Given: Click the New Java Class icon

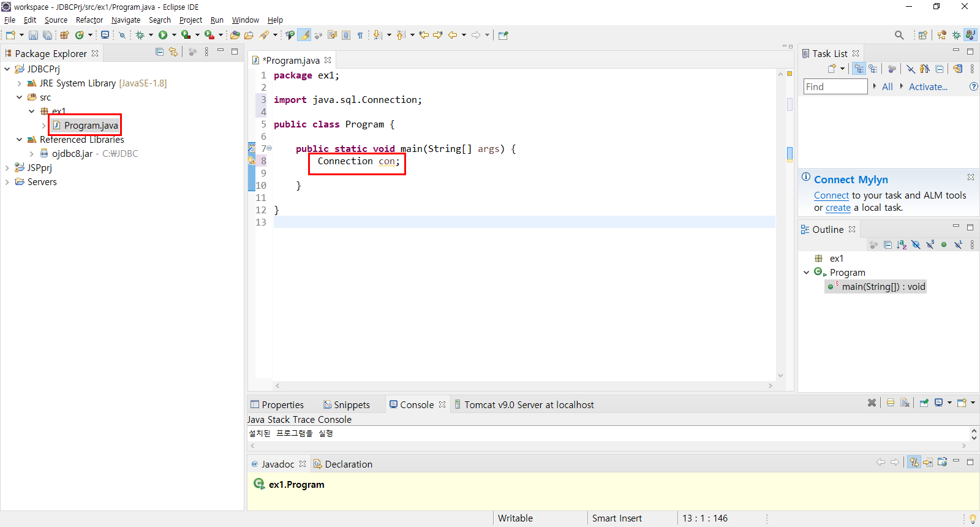Looking at the screenshot, I should point(79,35).
